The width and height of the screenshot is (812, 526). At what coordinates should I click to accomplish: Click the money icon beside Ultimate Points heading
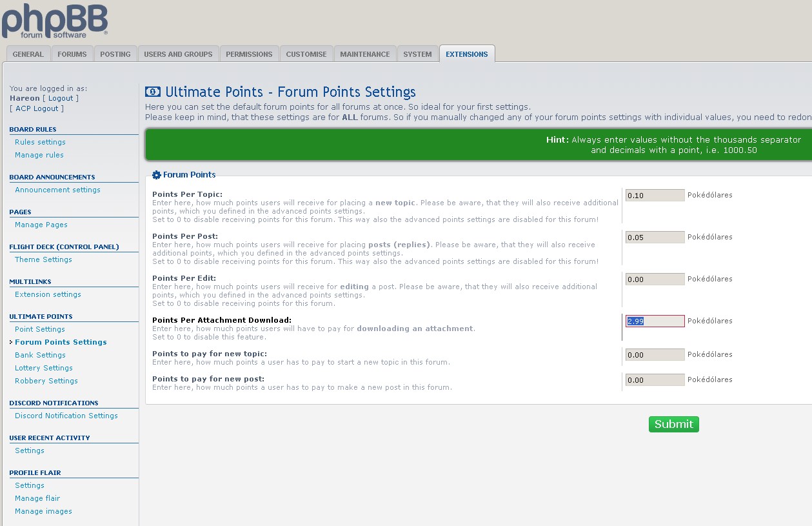pyautogui.click(x=153, y=92)
